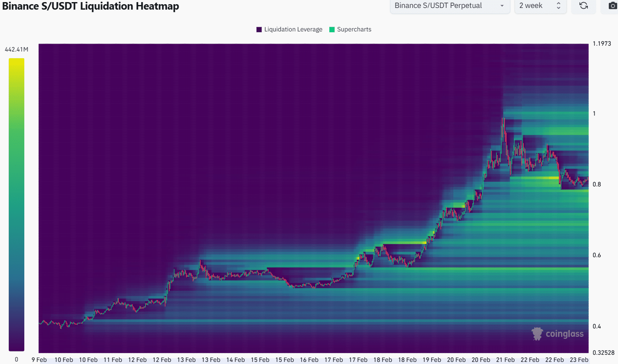Click the 14 Feb date axis label

point(235,360)
